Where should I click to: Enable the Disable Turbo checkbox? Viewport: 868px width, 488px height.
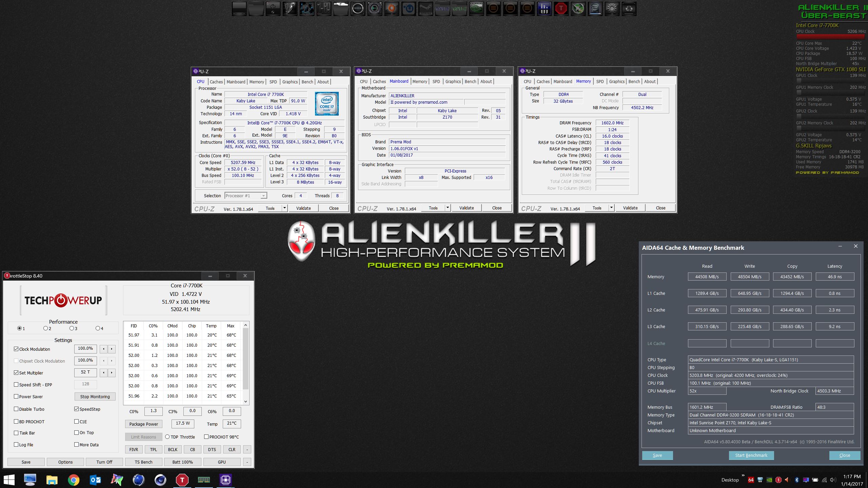[16, 409]
